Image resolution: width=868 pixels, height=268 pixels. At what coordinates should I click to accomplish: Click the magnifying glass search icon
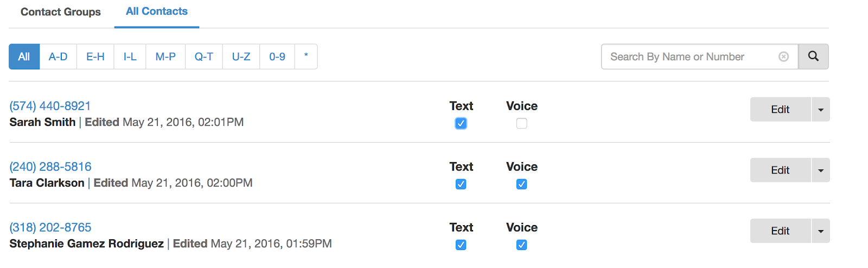click(813, 56)
